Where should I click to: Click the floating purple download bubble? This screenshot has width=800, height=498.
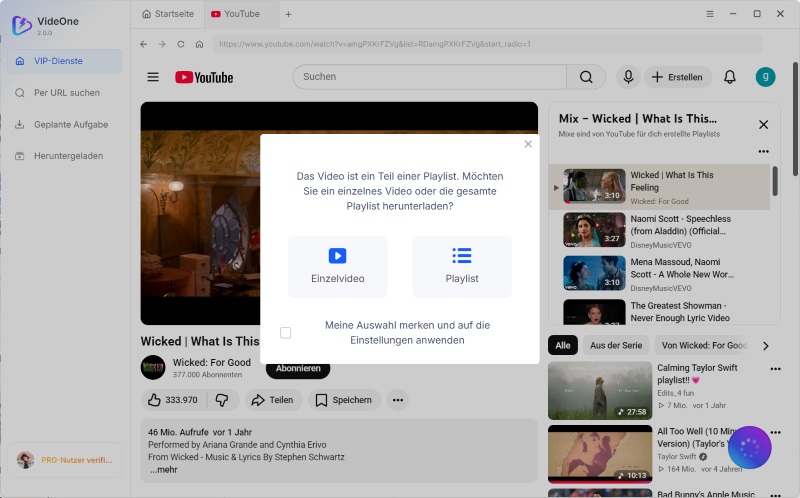point(749,447)
